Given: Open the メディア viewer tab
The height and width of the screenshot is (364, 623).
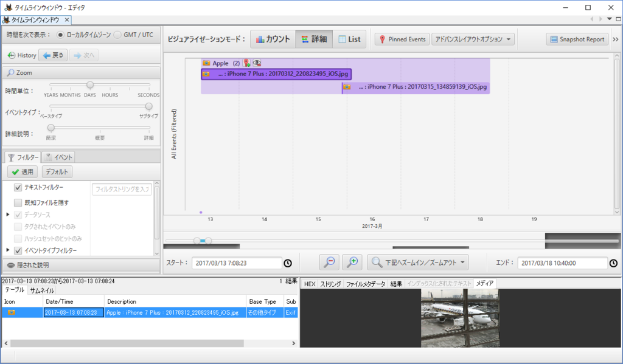Looking at the screenshot, I should click(x=485, y=283).
